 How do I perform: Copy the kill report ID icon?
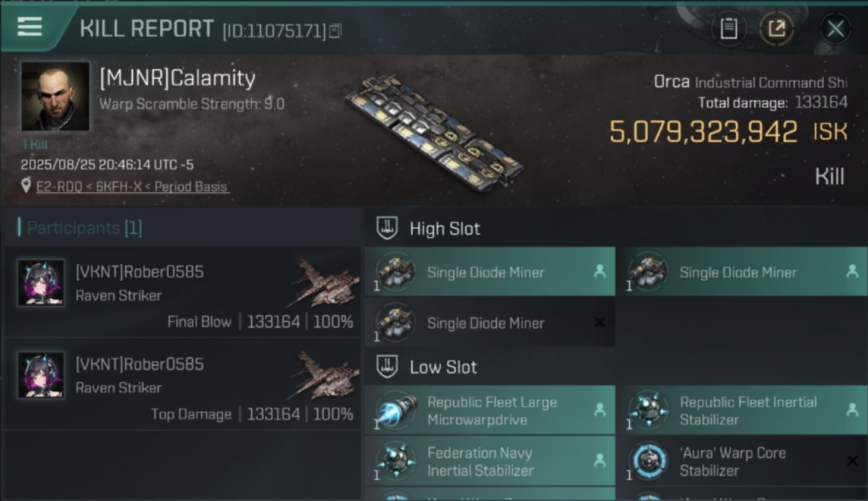(335, 31)
